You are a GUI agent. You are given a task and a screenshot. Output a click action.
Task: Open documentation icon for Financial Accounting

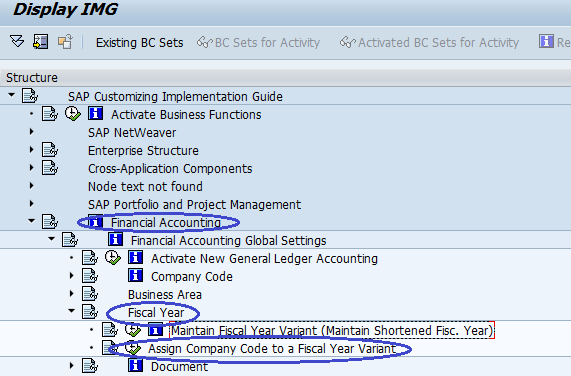pos(50,222)
